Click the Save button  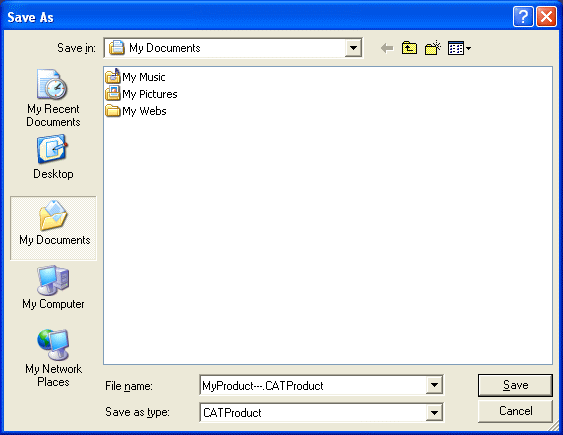(x=515, y=385)
